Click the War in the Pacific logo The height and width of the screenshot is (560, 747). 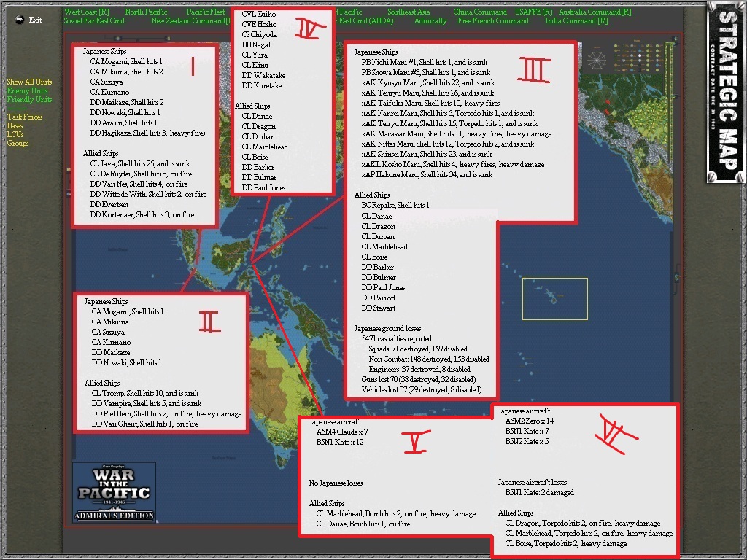click(115, 492)
